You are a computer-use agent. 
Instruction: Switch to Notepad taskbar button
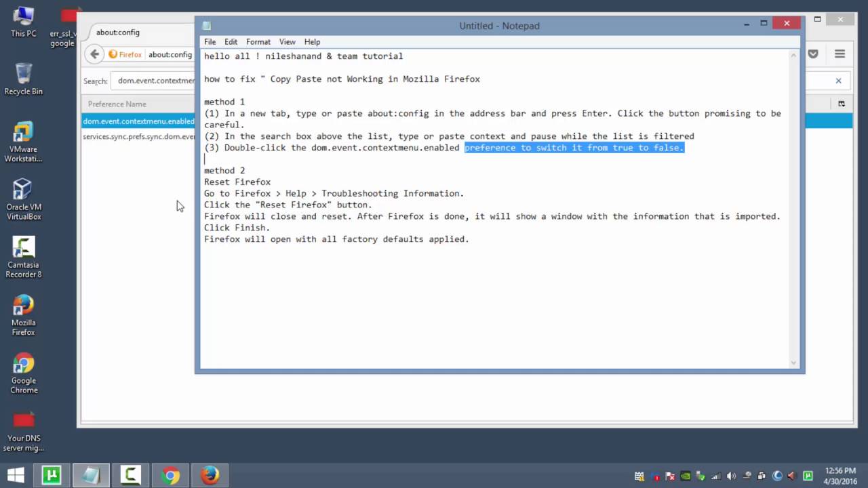(x=91, y=475)
